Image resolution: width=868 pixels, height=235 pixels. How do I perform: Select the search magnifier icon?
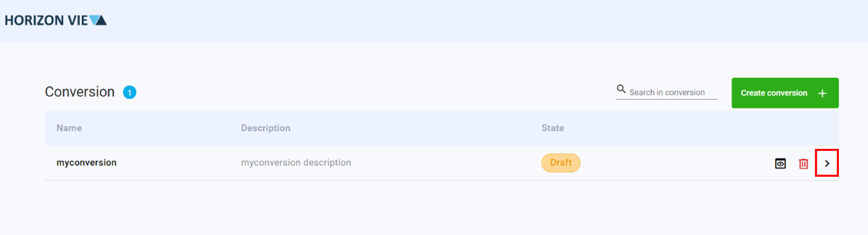622,89
